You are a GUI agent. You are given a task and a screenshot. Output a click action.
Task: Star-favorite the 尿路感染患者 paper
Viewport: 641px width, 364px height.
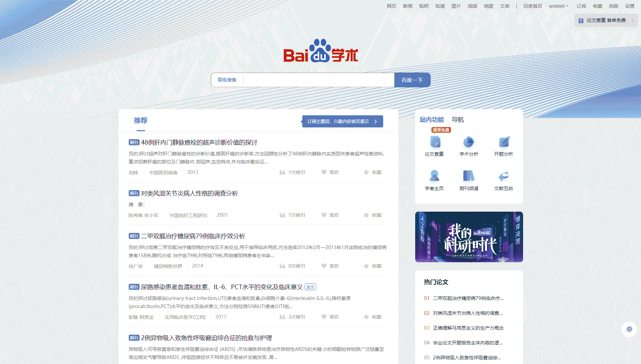[x=366, y=317]
